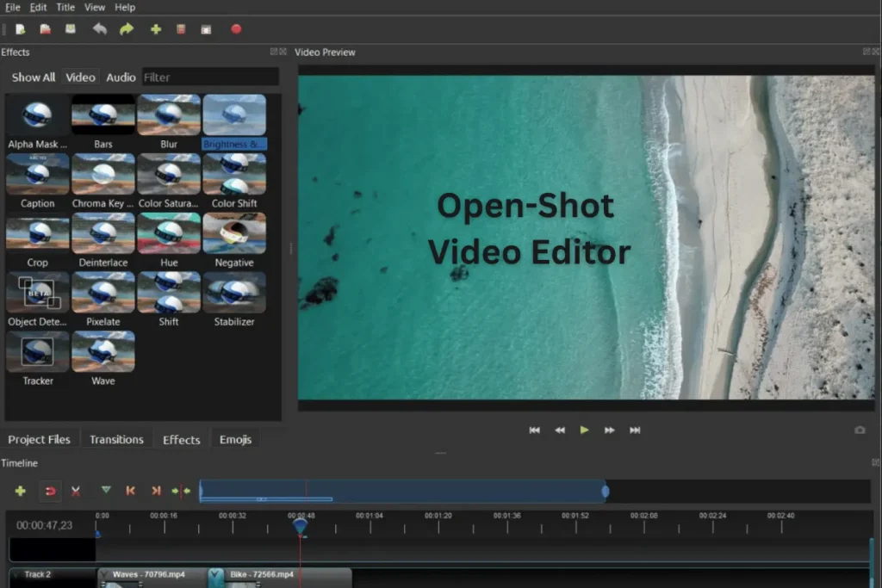Jump to next marker in timeline toolbar
882x588 pixels.
(157, 491)
